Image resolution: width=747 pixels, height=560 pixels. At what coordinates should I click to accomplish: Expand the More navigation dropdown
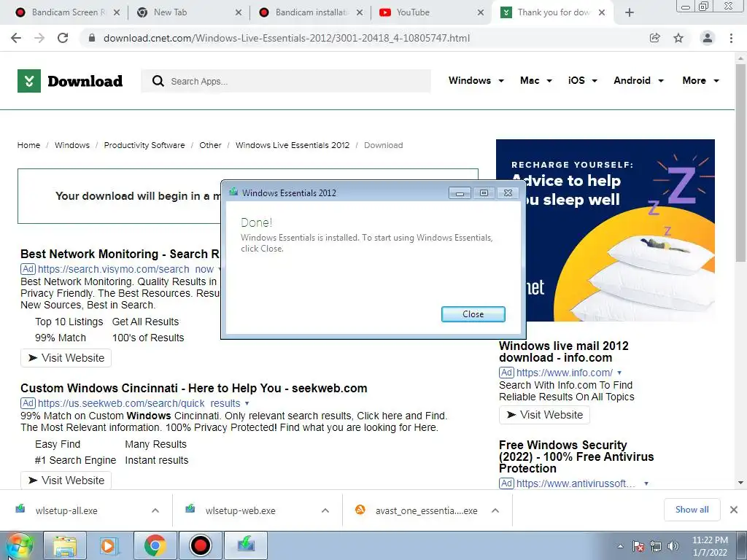click(700, 80)
